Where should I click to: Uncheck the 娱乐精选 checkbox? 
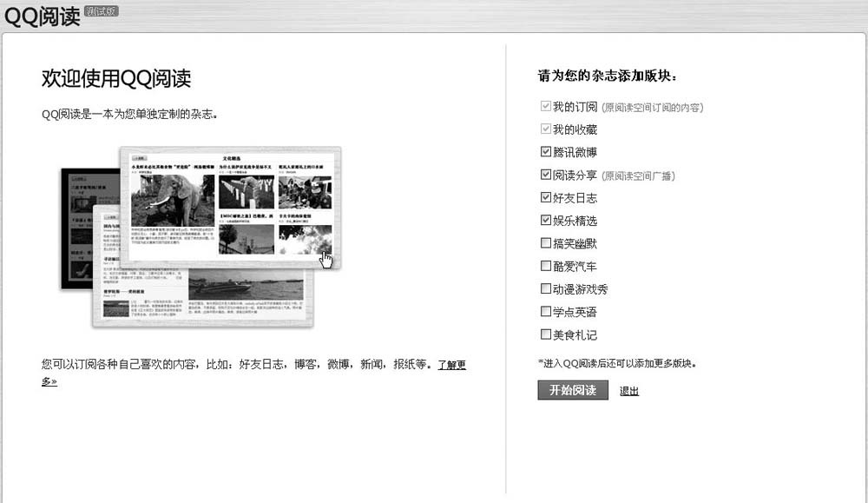pyautogui.click(x=545, y=220)
